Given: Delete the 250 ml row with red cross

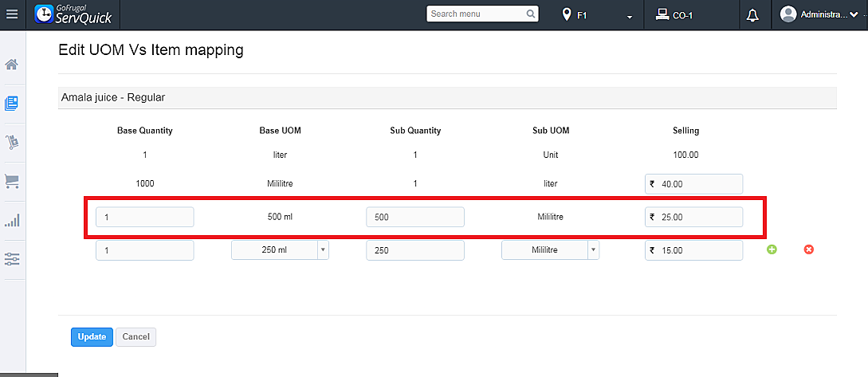Looking at the screenshot, I should pos(809,249).
